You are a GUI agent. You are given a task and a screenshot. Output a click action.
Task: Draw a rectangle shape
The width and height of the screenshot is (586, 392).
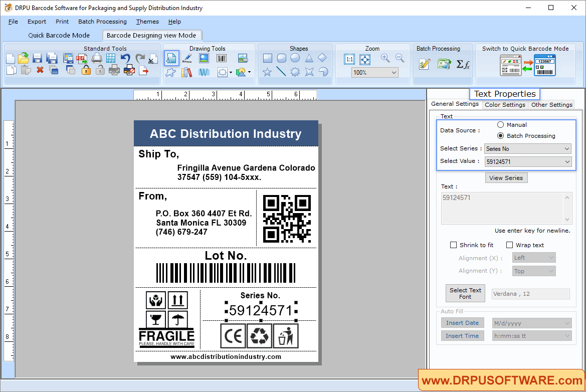click(x=268, y=58)
